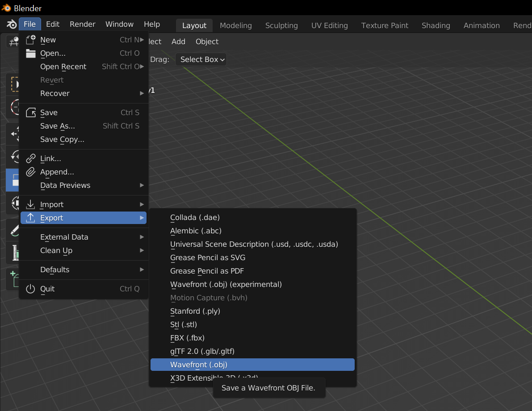Export as Alembic (.abc)

coord(252,231)
